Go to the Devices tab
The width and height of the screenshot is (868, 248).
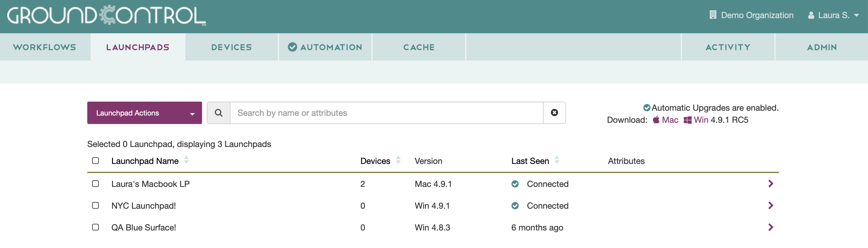pos(231,47)
